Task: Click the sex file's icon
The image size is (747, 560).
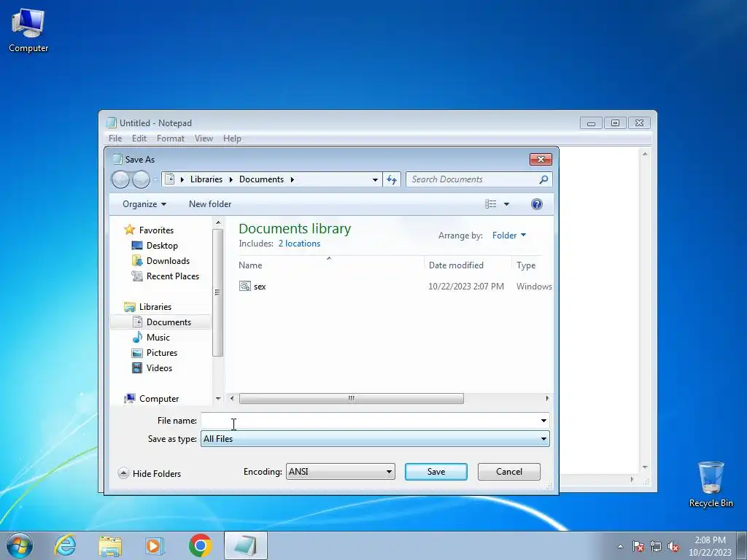Action: 245,286
